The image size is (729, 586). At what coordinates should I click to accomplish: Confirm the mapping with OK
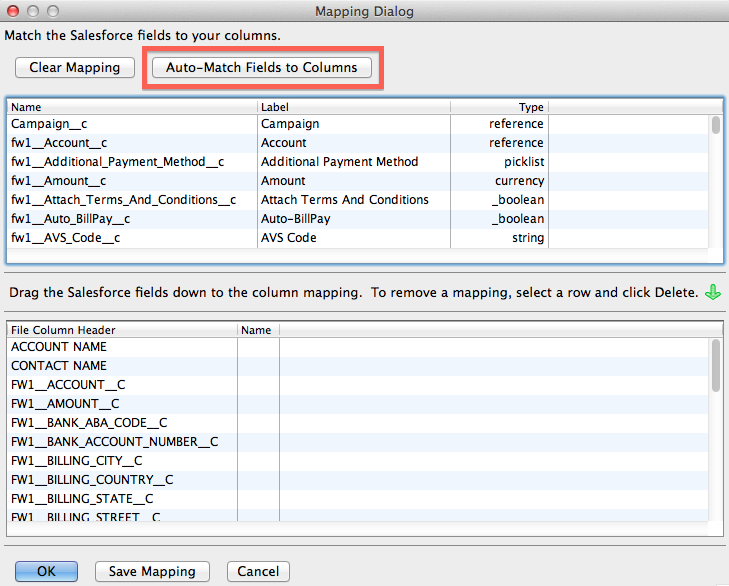pyautogui.click(x=46, y=571)
